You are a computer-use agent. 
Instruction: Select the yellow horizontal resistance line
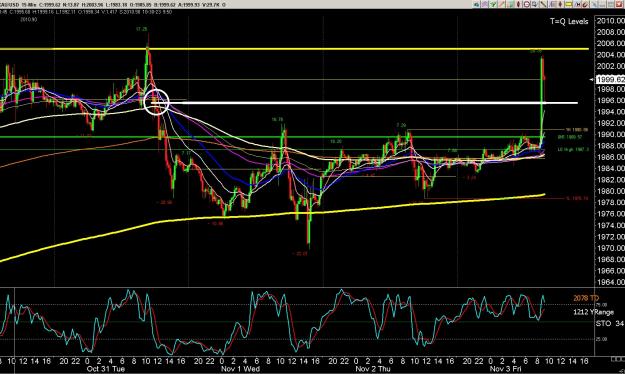coord(294,49)
